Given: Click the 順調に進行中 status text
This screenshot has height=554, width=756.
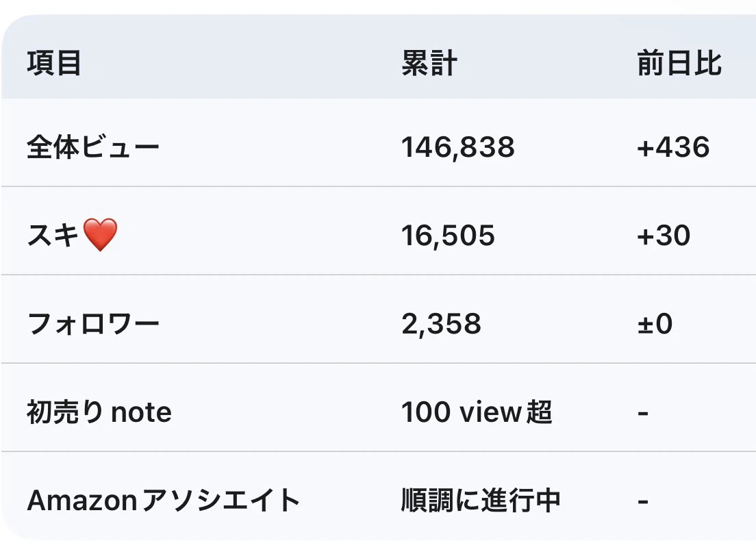Looking at the screenshot, I should point(481,501).
